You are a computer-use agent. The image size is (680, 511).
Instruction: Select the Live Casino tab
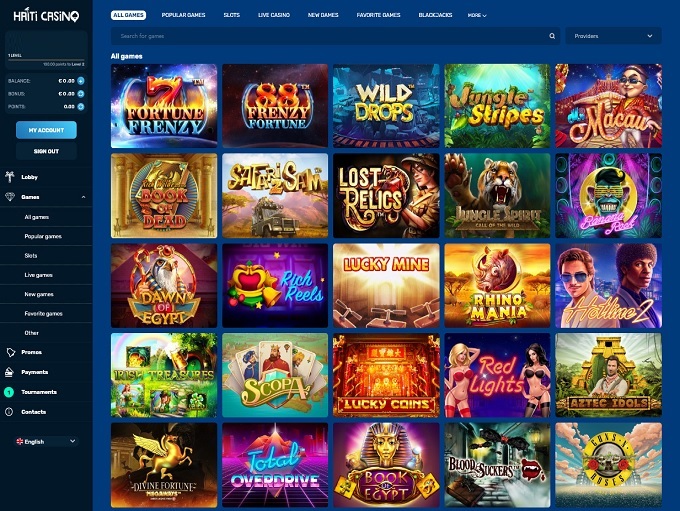pos(274,15)
